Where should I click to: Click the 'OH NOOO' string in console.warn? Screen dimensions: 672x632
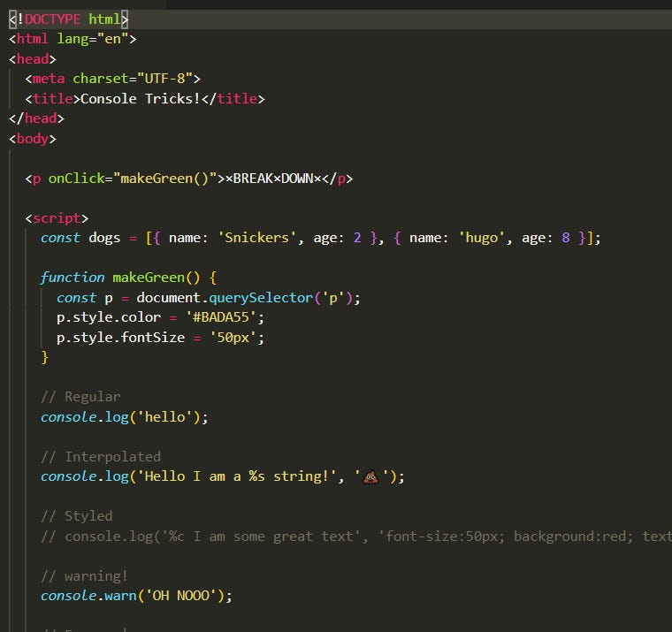[x=181, y=596]
